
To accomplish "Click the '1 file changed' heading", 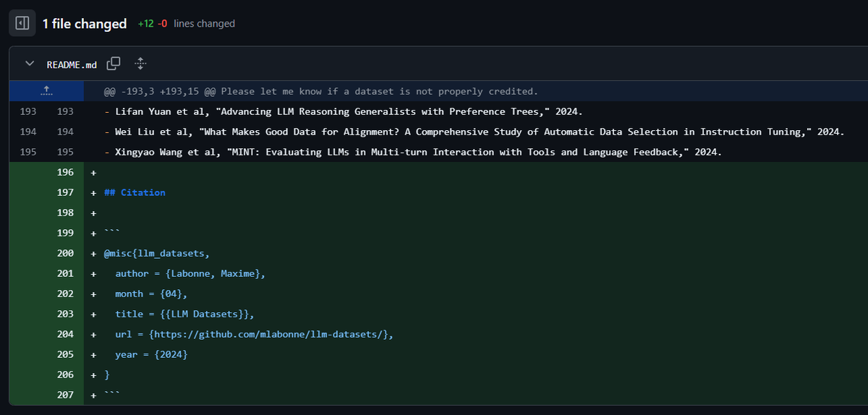I will pyautogui.click(x=85, y=24).
